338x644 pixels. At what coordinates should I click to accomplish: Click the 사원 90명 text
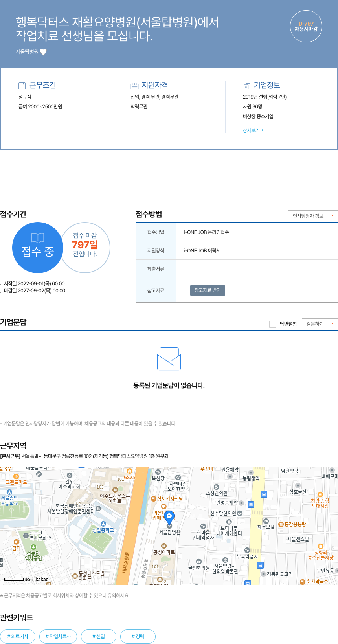[x=253, y=106]
